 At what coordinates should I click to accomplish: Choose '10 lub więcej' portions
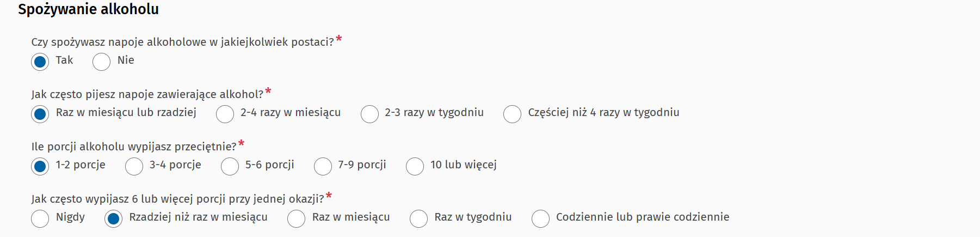pos(415,167)
